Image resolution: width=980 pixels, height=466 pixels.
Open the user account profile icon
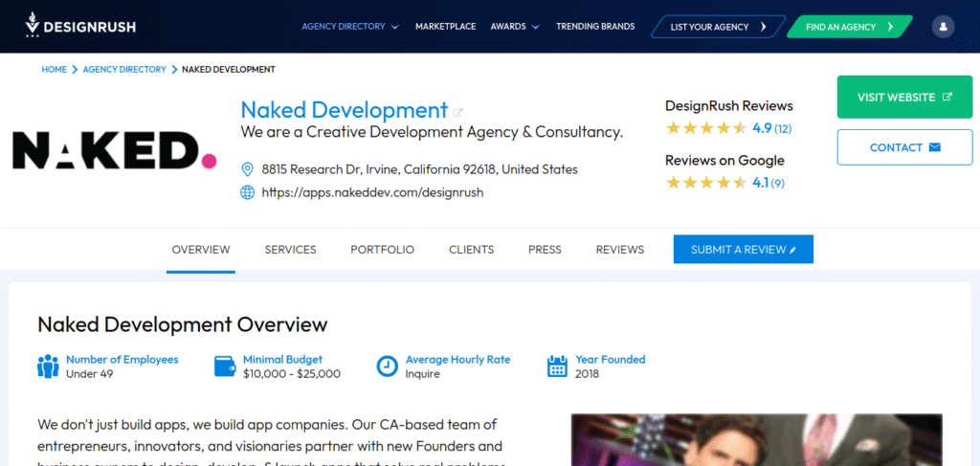coord(943,27)
